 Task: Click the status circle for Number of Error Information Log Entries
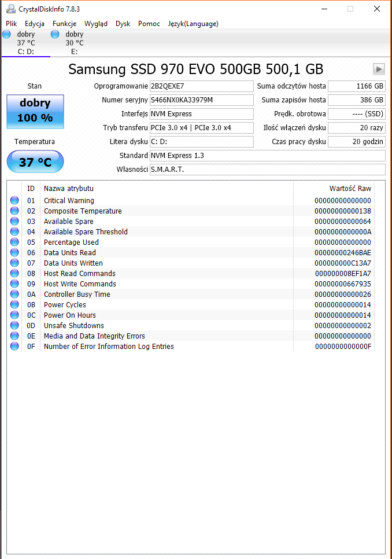[x=14, y=346]
